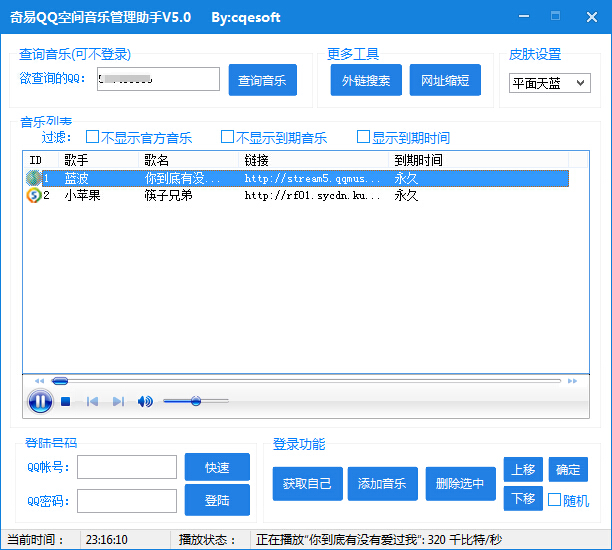Skip to the next track
Screen dimensions: 612x550
(118, 402)
